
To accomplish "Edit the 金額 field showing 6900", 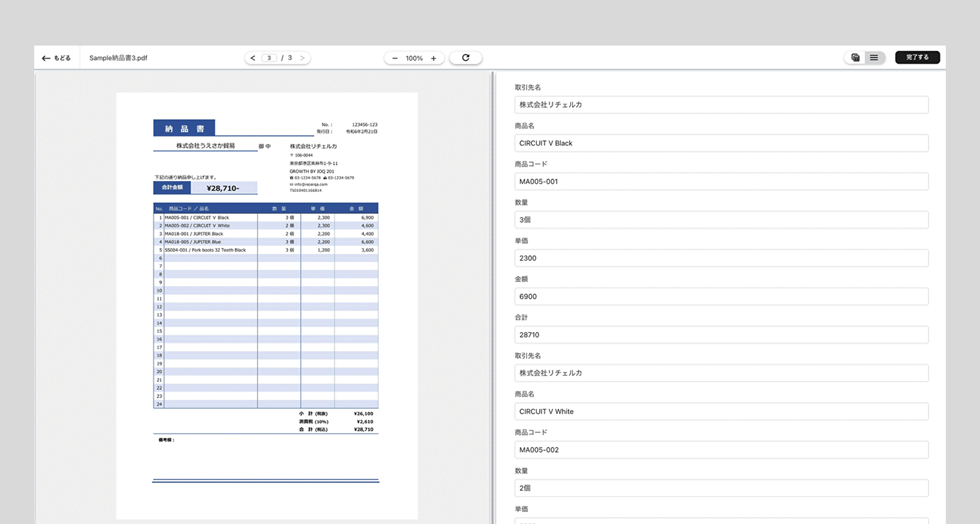I will point(721,296).
